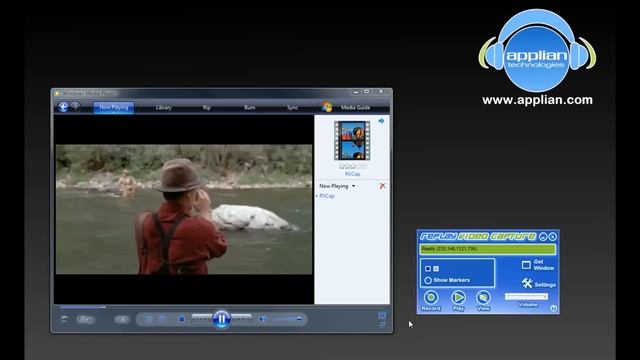Open Settings in Replay Video Capture

click(x=538, y=284)
